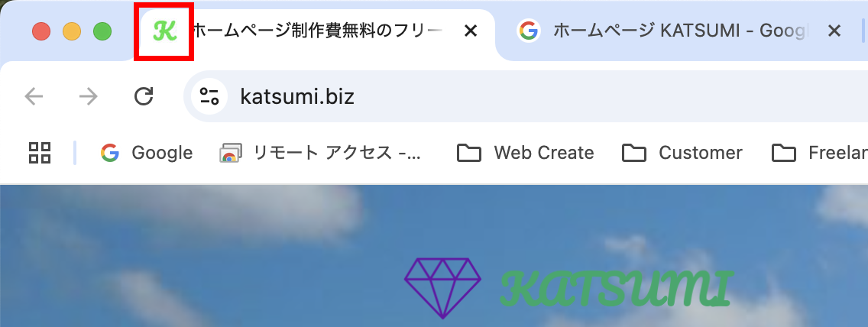Click the purple diamond logo on the page
This screenshot has height=327, width=868.
pyautogui.click(x=442, y=288)
